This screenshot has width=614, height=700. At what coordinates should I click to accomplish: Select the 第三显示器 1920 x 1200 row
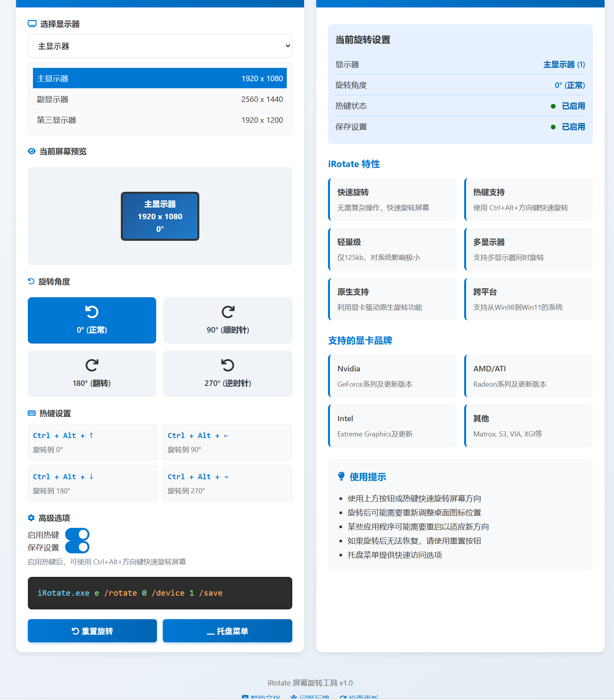click(x=160, y=120)
